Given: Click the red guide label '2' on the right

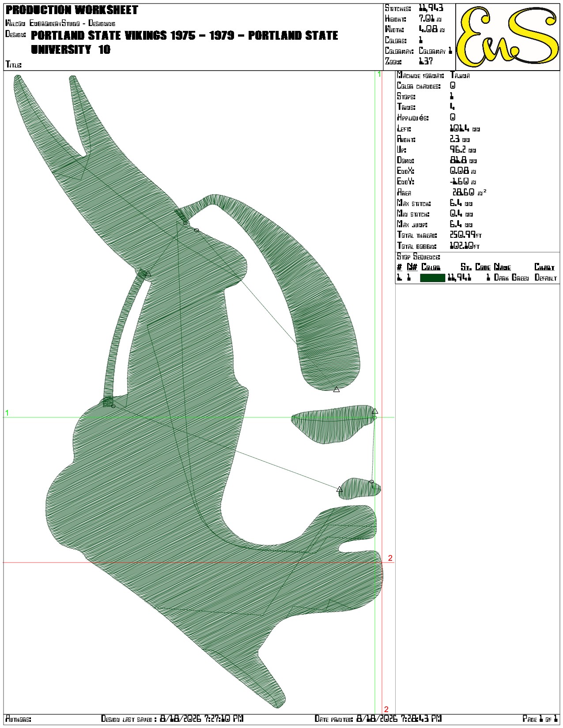Looking at the screenshot, I should 390,558.
